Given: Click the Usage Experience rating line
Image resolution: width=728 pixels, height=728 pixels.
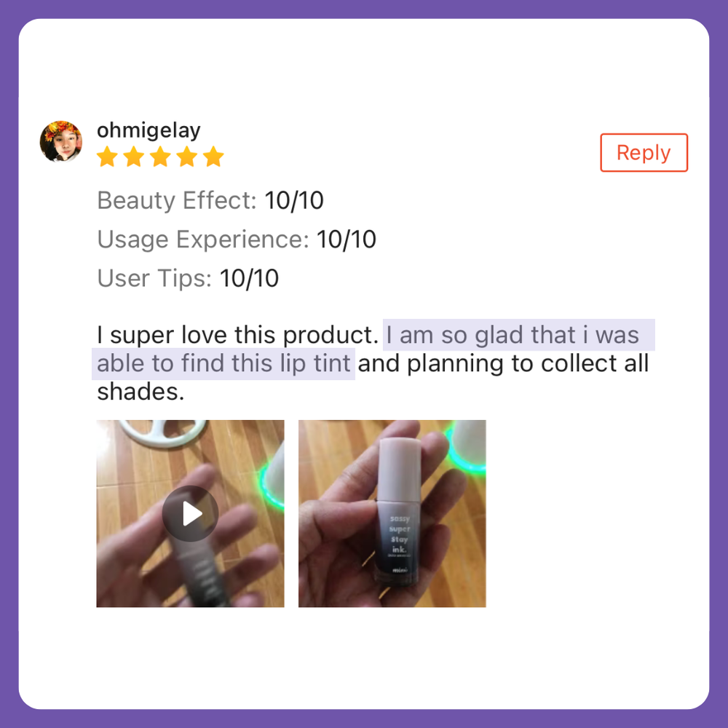Looking at the screenshot, I should coord(237,240).
